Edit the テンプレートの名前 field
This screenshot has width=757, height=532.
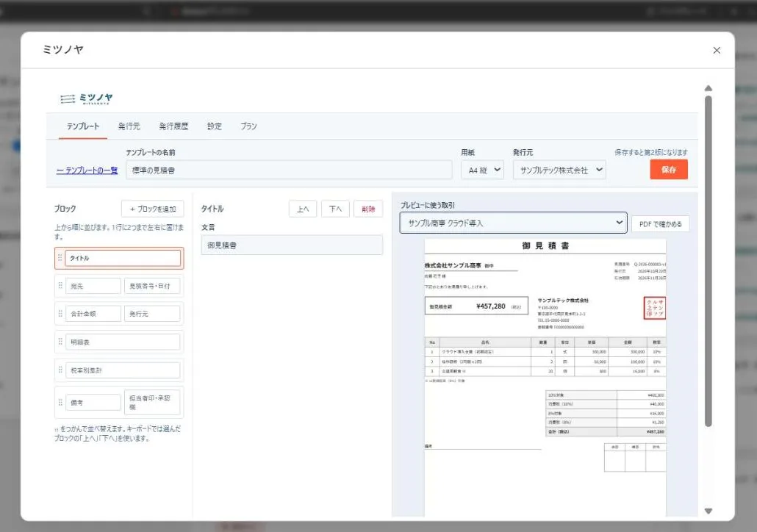point(289,170)
